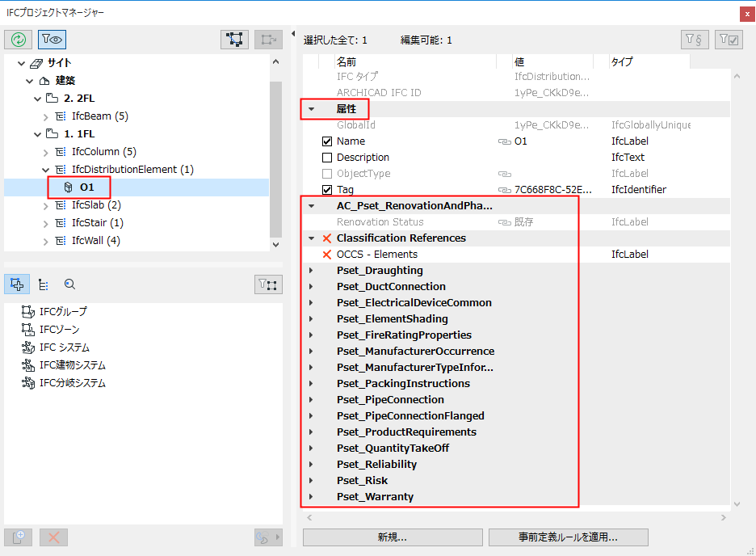This screenshot has height=556, width=756.
Task: Click the Pset_Reliability property set row
Action: [x=516, y=465]
